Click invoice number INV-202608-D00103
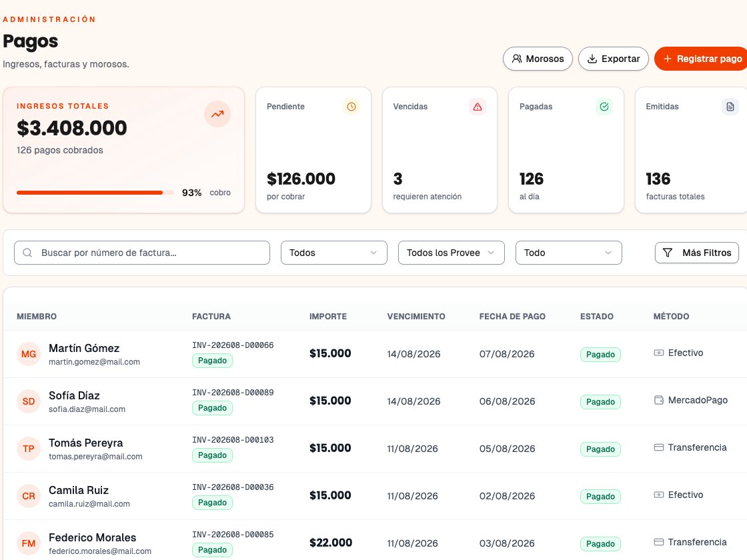 [233, 440]
